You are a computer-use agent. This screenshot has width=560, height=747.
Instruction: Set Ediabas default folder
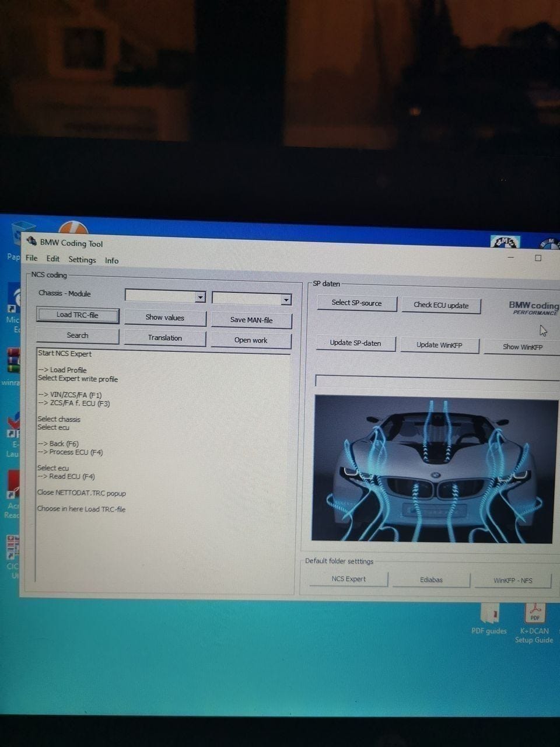432,580
